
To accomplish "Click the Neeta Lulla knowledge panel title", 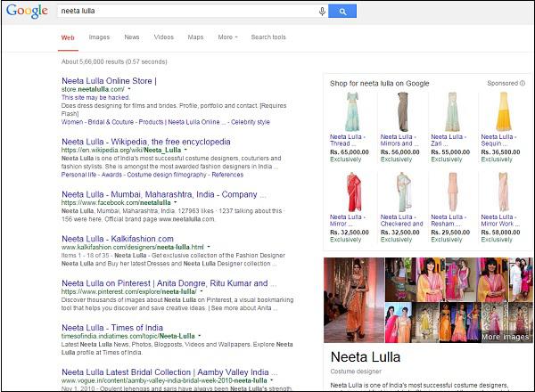I will (x=366, y=357).
